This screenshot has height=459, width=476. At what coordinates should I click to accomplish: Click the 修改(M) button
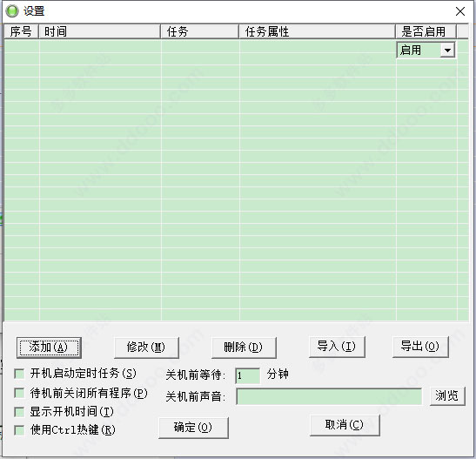pyautogui.click(x=146, y=348)
